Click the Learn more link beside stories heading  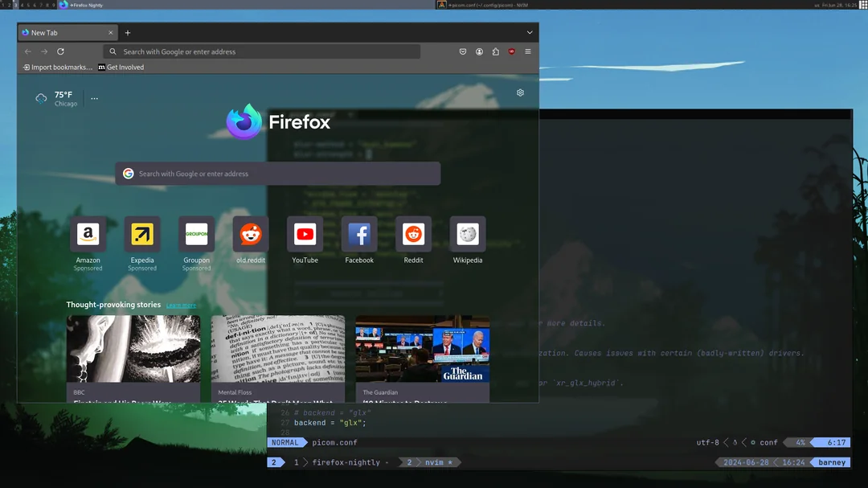181,306
